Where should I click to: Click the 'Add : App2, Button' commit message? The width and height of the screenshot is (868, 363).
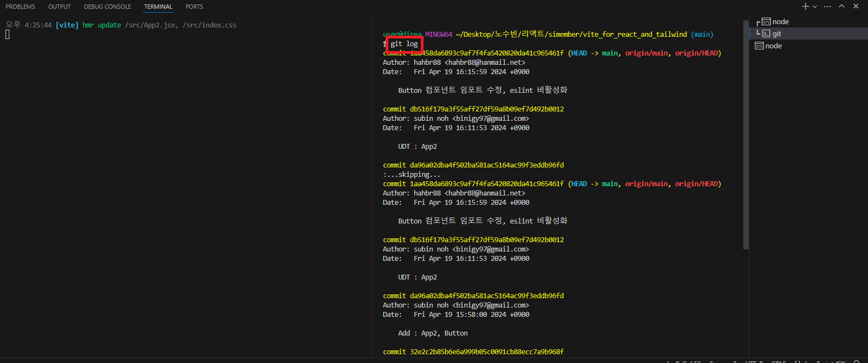[x=433, y=333]
